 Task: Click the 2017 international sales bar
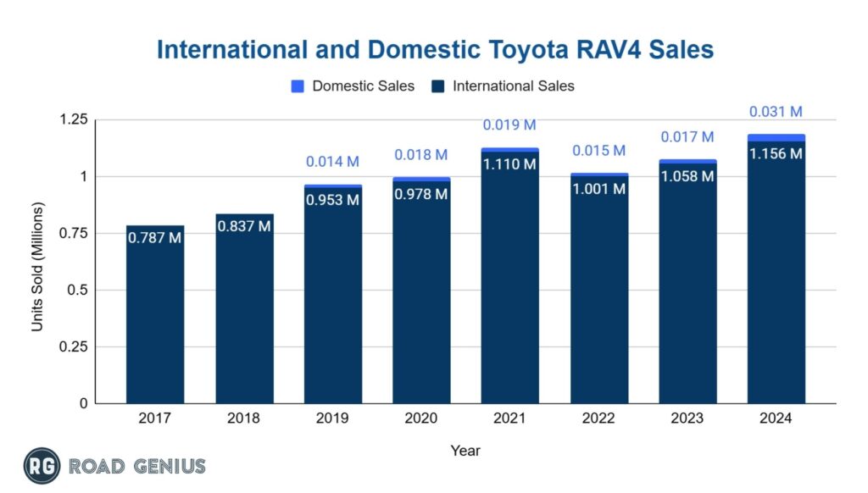pos(155,322)
